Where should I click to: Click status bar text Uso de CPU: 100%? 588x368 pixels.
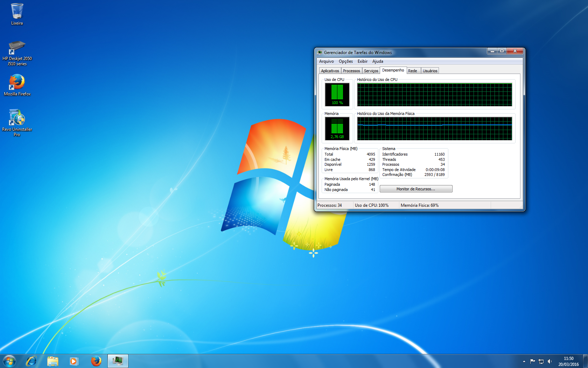[x=371, y=205]
